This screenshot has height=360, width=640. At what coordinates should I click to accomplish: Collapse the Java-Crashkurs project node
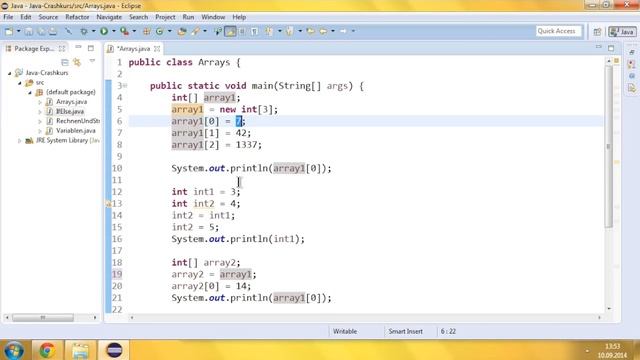point(9,73)
